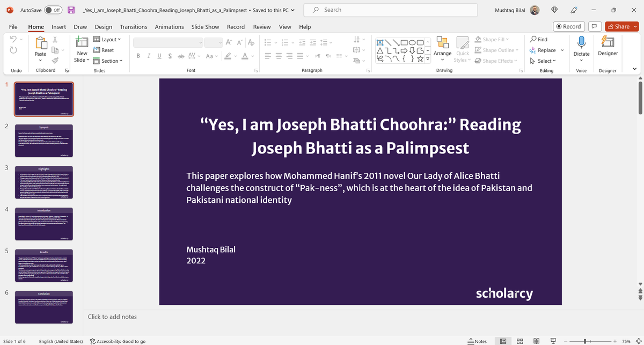The image size is (644, 345).
Task: Open the Select dropdown in Editing
Action: click(543, 61)
